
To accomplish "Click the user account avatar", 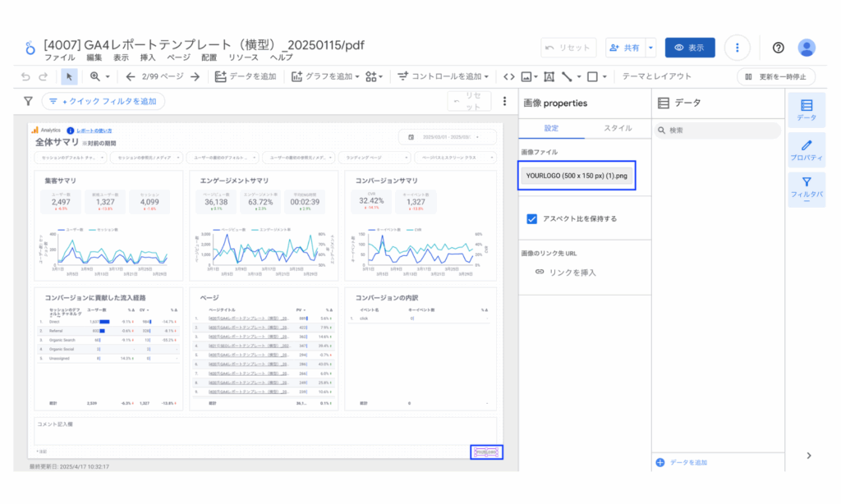I will tap(807, 48).
